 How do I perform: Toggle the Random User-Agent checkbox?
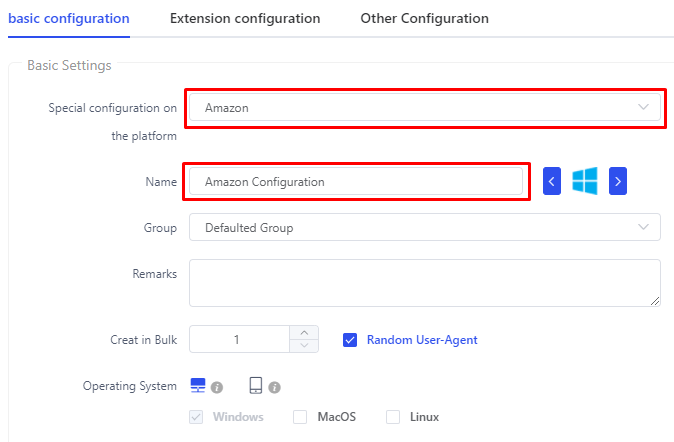[x=350, y=340]
